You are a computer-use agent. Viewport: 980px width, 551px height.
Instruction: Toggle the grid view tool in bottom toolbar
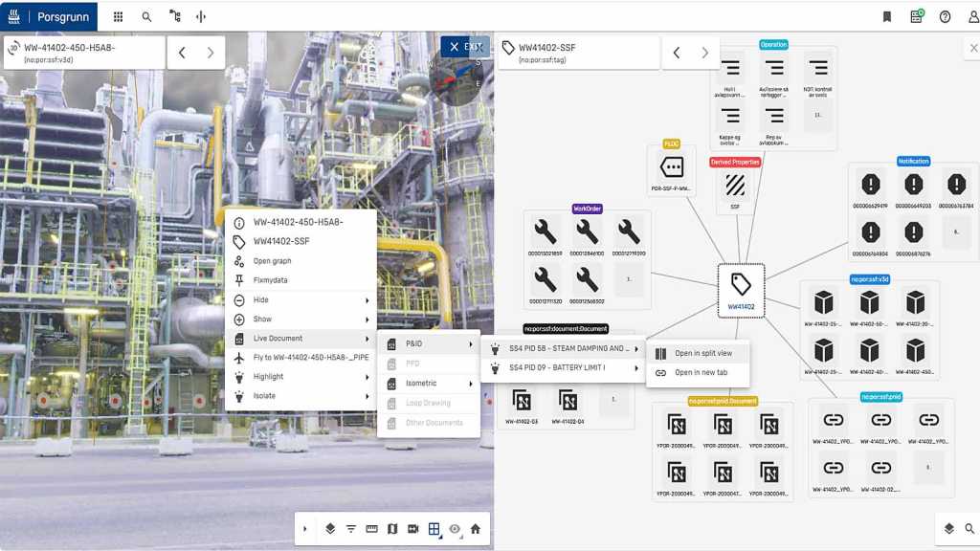click(434, 528)
